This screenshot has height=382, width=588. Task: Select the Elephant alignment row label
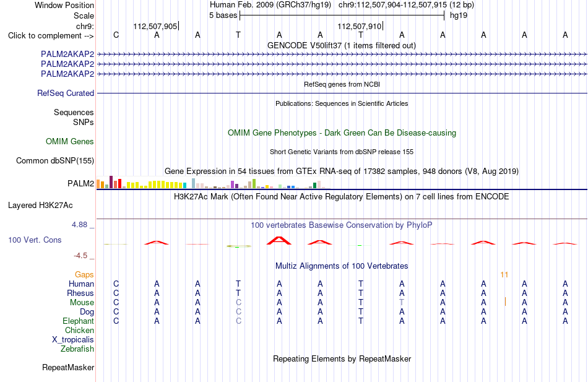point(79,321)
